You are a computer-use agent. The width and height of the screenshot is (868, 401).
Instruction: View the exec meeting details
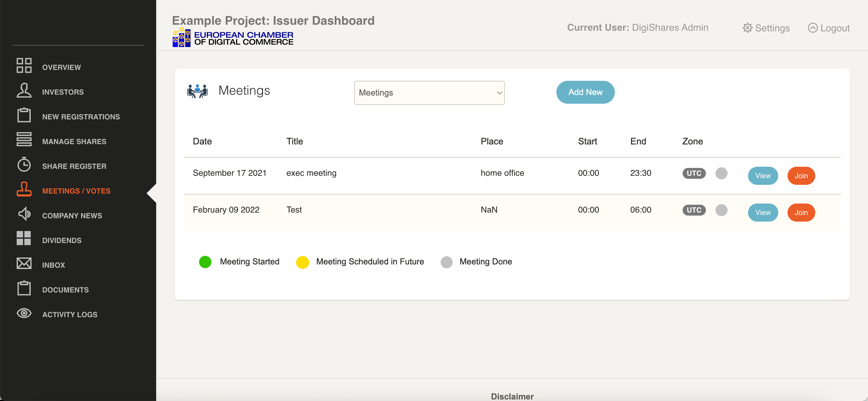tap(763, 175)
